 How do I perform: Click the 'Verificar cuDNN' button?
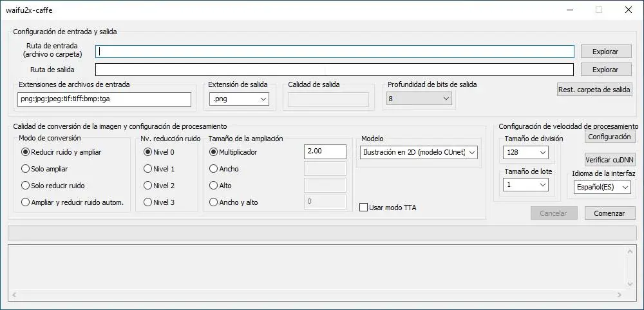point(610,159)
